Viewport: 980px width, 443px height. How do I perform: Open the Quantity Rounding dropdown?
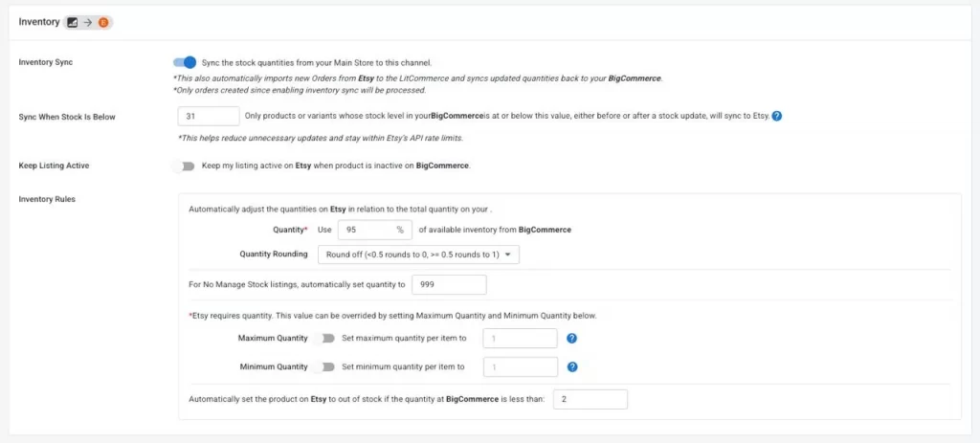pos(419,255)
